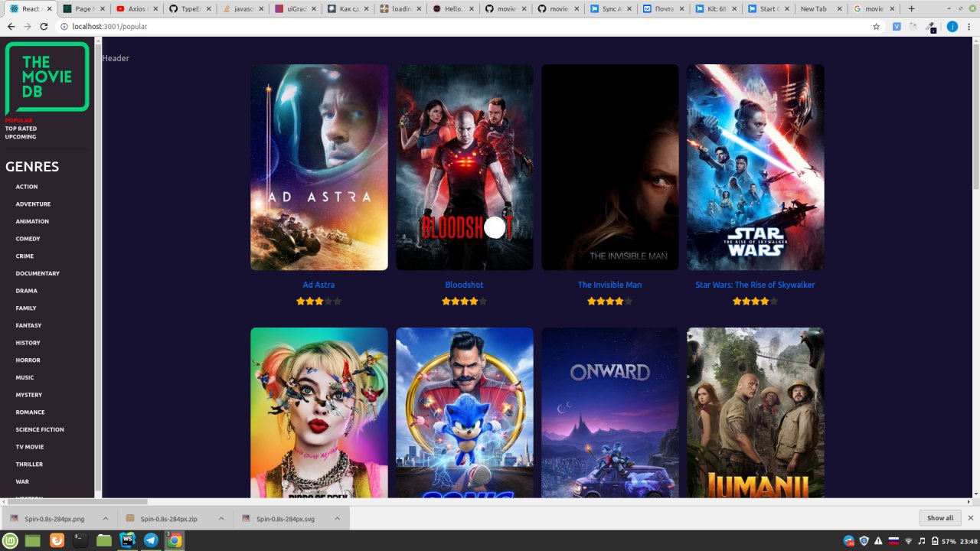Click the site info icon before URL
This screenshot has height=551, width=980.
click(x=64, y=26)
